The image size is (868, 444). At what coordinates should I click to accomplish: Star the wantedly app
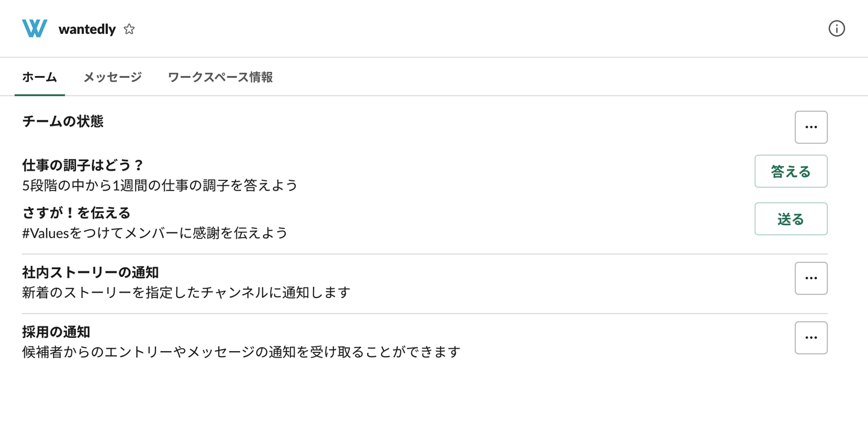click(129, 29)
